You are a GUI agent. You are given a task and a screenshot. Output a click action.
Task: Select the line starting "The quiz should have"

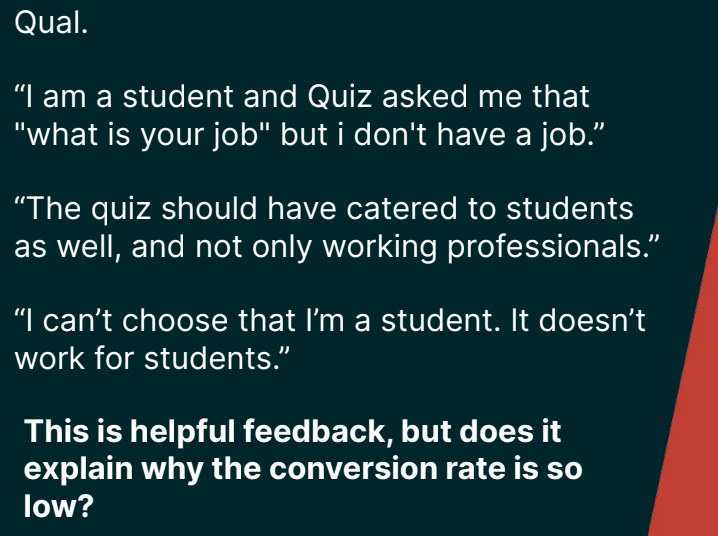coord(326,209)
